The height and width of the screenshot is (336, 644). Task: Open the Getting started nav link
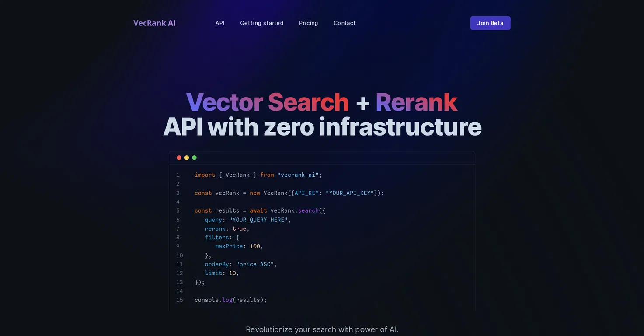(262, 23)
